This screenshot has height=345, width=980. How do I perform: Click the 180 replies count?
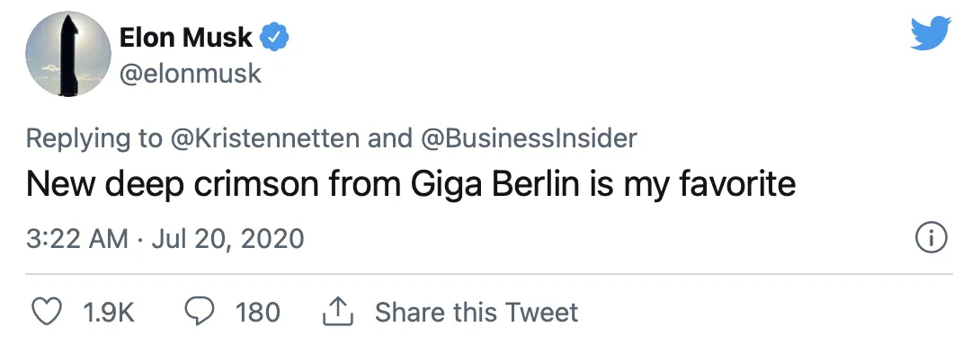click(257, 312)
